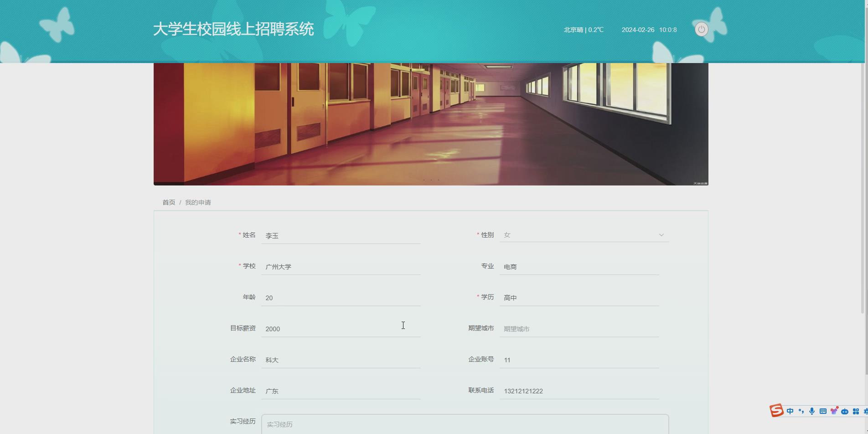Image resolution: width=868 pixels, height=434 pixels.
Task: Select the 我的申请 breadcrumb item
Action: [198, 202]
